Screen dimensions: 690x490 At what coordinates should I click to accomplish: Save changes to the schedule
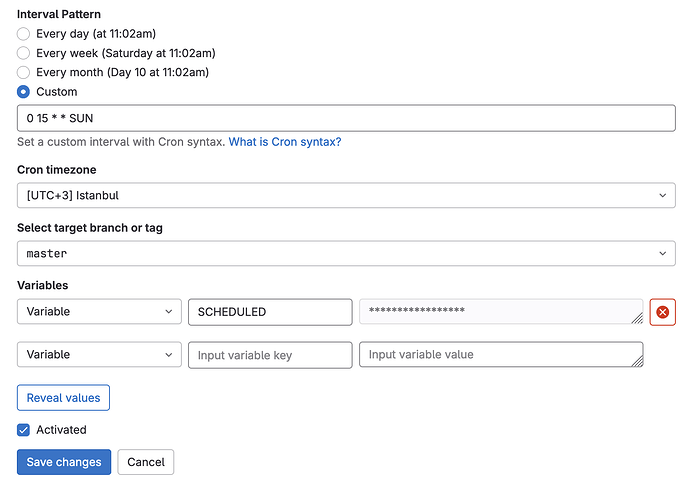(64, 462)
